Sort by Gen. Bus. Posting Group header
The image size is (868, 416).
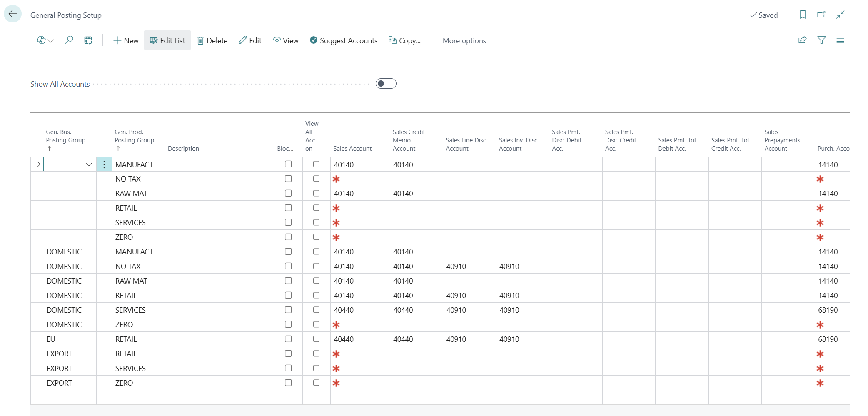point(66,140)
